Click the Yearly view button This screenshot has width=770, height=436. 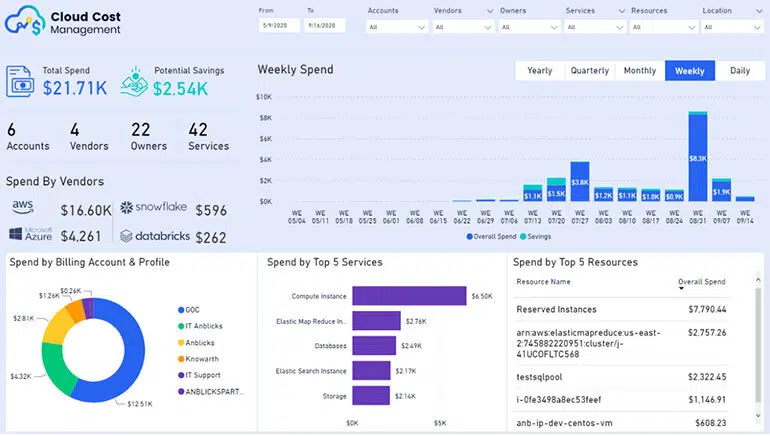(540, 71)
